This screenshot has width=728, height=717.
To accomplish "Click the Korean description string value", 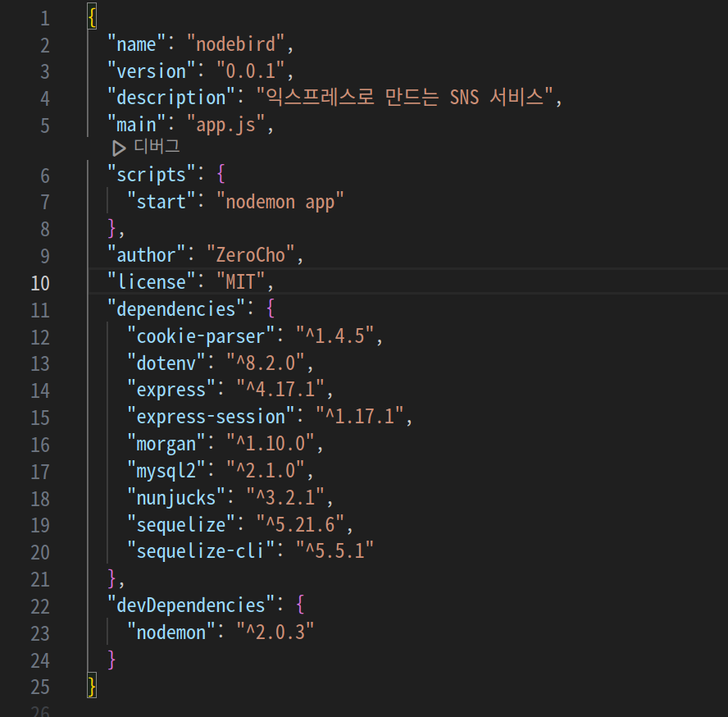I will 405,97.
